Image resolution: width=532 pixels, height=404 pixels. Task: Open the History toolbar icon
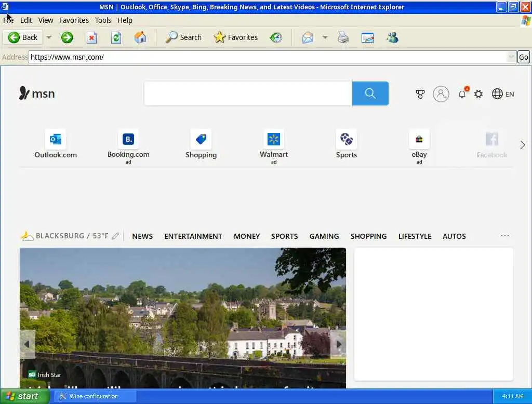276,37
